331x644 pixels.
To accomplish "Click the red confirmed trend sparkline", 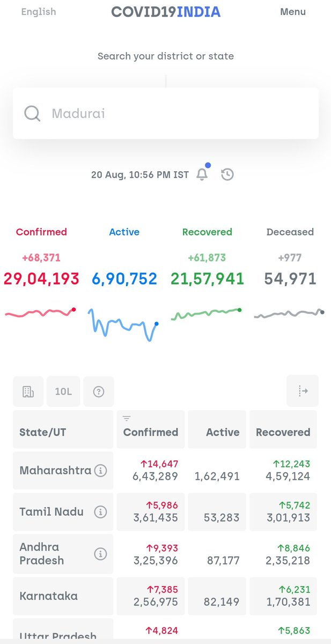I will pyautogui.click(x=41, y=312).
